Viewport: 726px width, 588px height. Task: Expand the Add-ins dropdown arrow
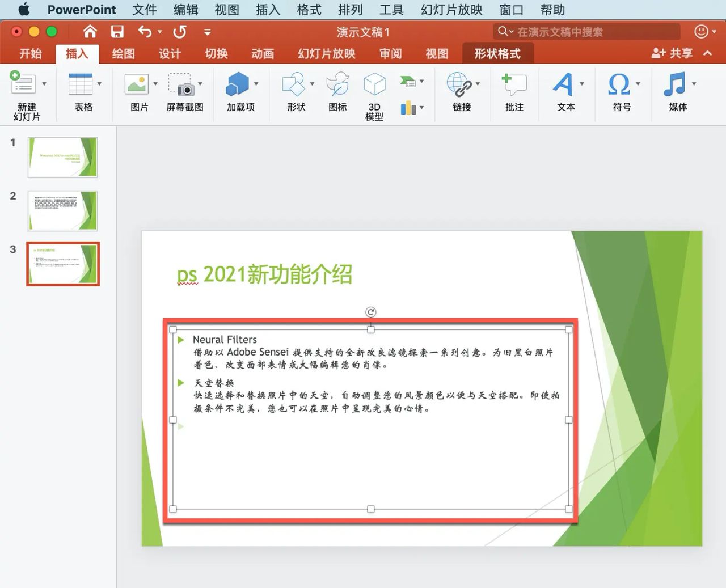pyautogui.click(x=256, y=84)
